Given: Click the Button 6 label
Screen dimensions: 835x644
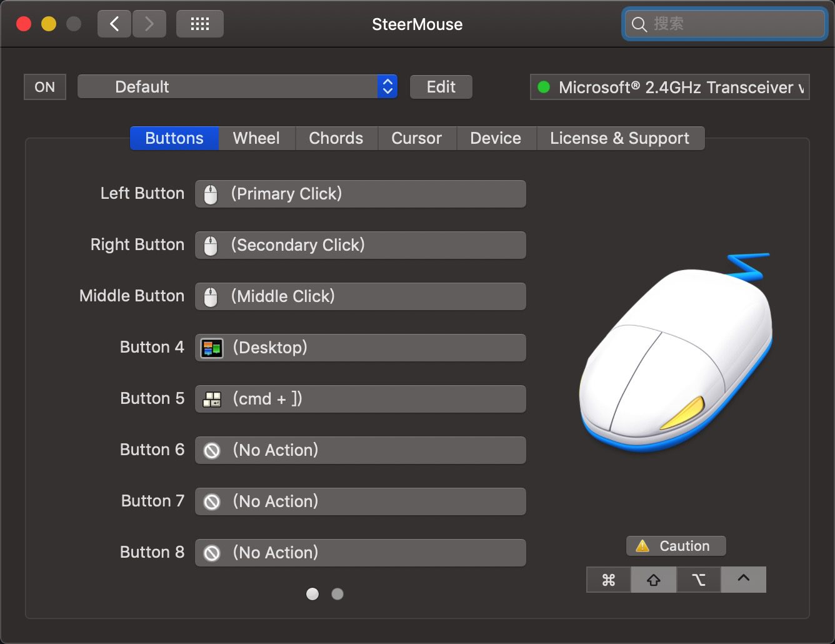Looking at the screenshot, I should [x=152, y=450].
